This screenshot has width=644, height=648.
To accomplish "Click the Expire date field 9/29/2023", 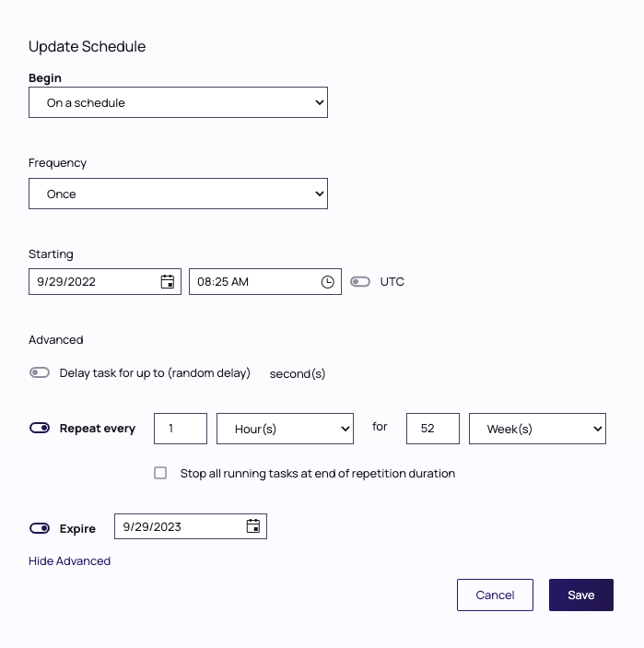I will (x=180, y=526).
